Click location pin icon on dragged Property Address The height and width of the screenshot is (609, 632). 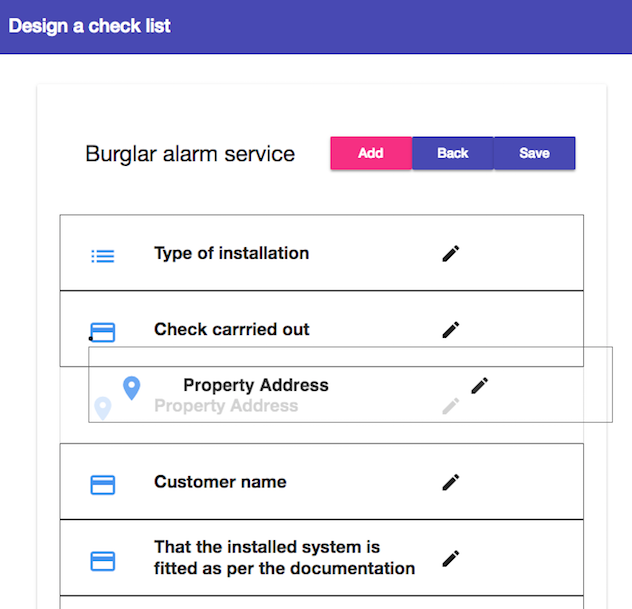pos(131,388)
